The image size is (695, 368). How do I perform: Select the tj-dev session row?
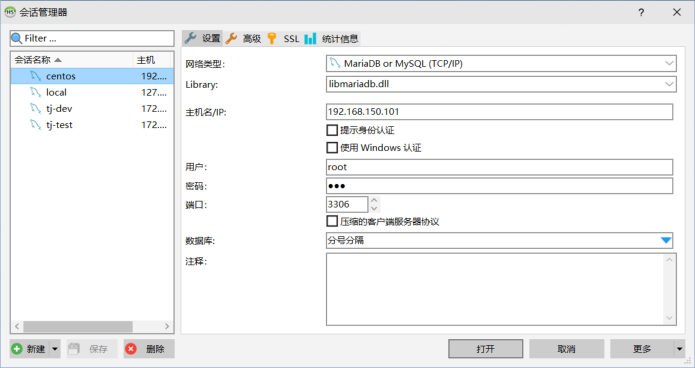click(92, 108)
